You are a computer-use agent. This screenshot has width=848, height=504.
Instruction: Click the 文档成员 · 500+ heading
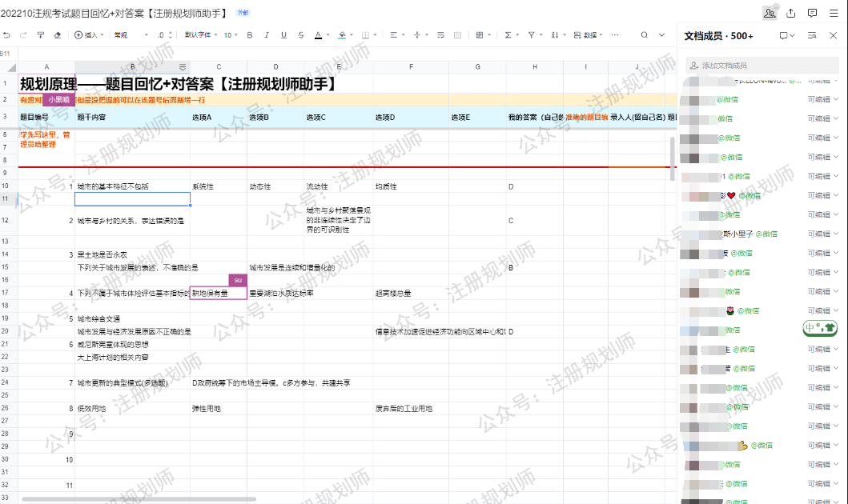coord(718,36)
